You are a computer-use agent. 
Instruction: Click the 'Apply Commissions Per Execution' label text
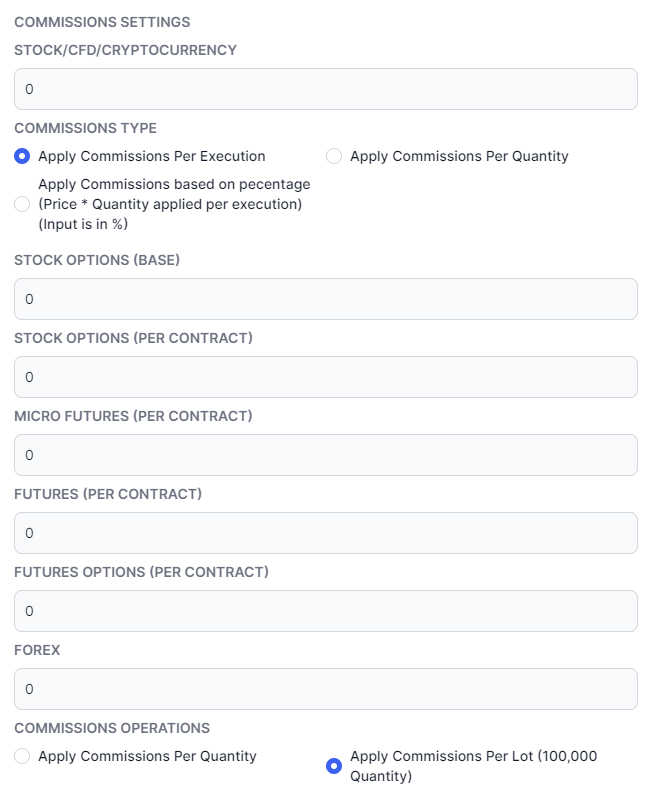coord(152,156)
